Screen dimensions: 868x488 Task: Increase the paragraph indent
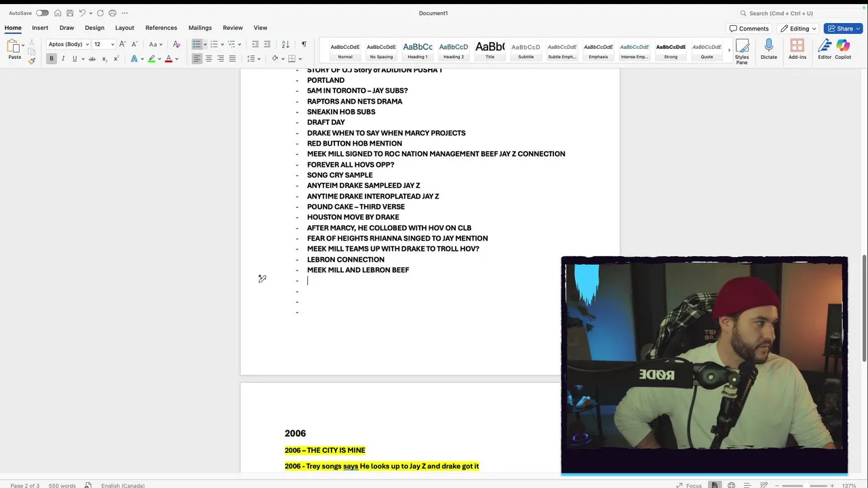(267, 44)
